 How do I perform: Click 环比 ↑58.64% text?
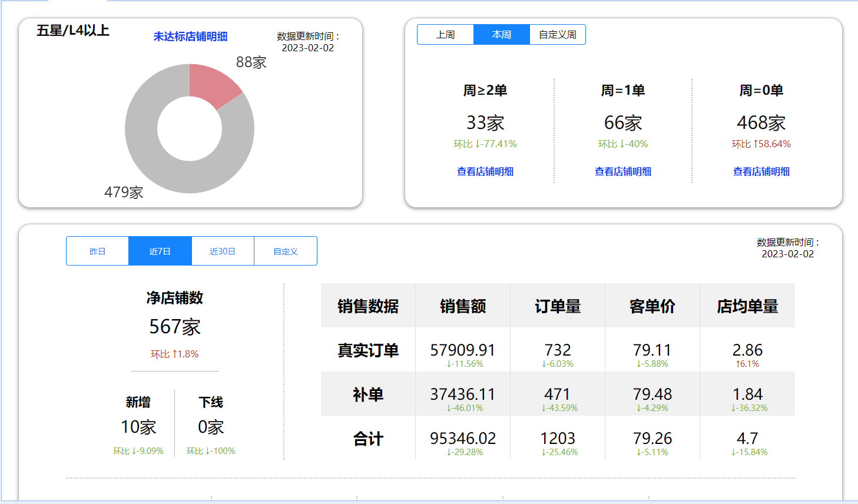click(761, 144)
